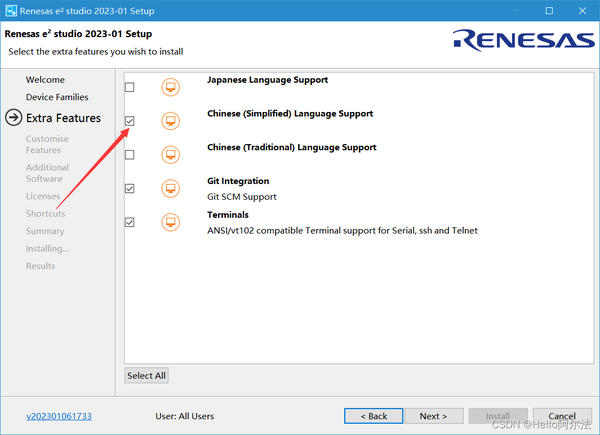Go back with the < Back button
600x435 pixels.
[373, 416]
